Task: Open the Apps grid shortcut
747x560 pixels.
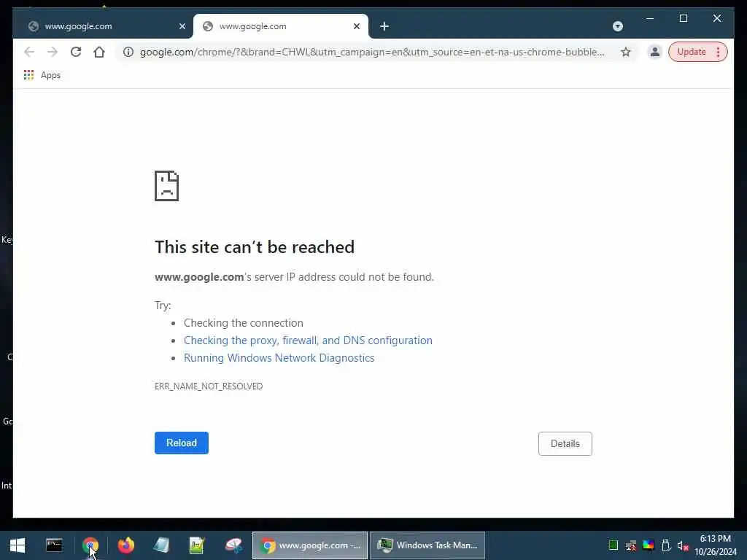Action: click(x=28, y=75)
